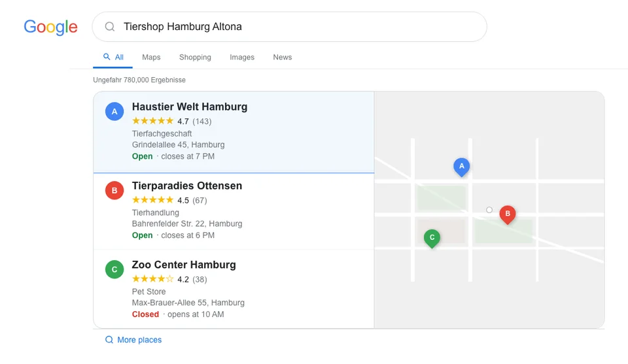Click the (143) review count

202,121
